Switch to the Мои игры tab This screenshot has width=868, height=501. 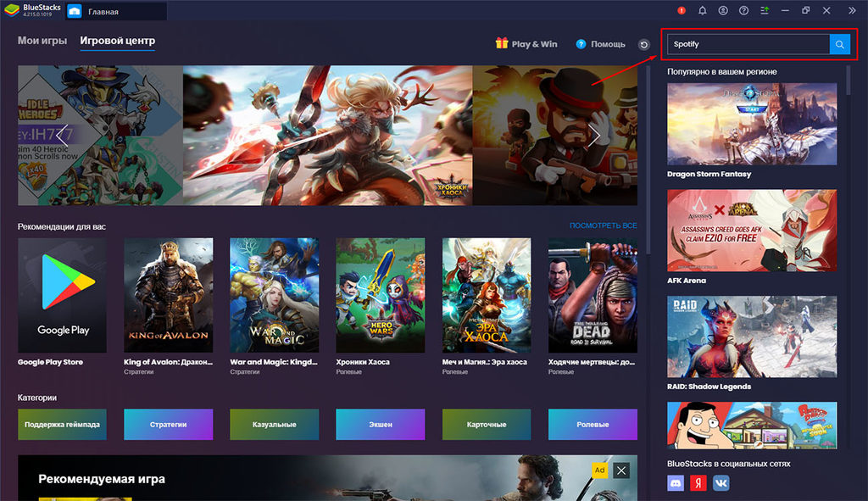click(42, 41)
